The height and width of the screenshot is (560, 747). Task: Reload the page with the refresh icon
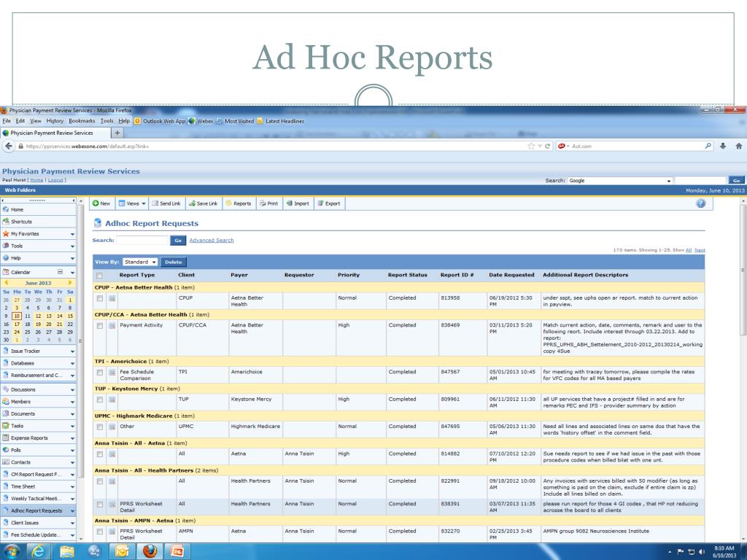point(547,146)
